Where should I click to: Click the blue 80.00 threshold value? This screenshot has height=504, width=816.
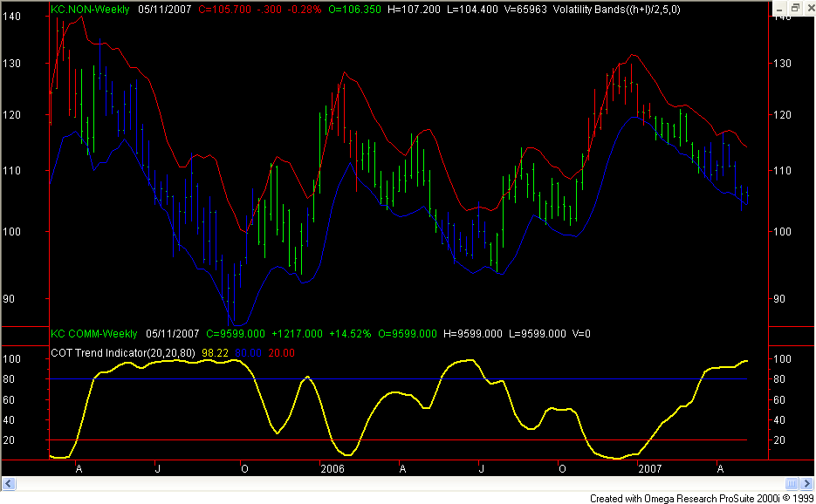[248, 352]
